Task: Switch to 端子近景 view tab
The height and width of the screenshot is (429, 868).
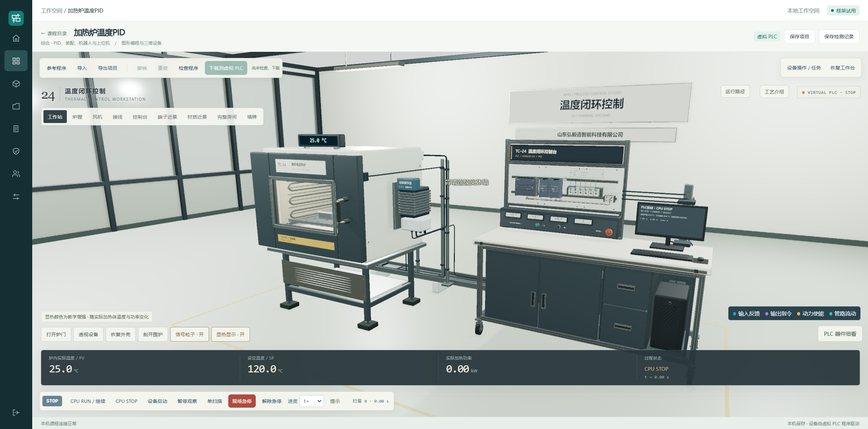Action: pyautogui.click(x=167, y=117)
